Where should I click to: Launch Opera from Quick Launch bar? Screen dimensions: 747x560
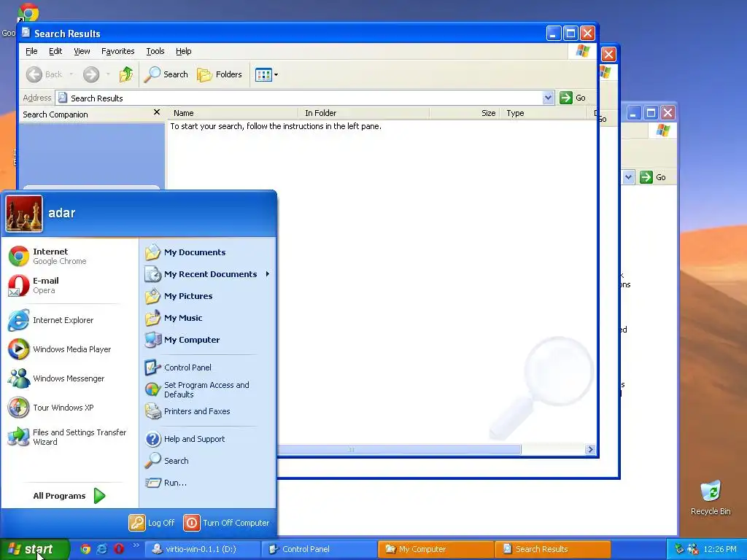(x=119, y=549)
